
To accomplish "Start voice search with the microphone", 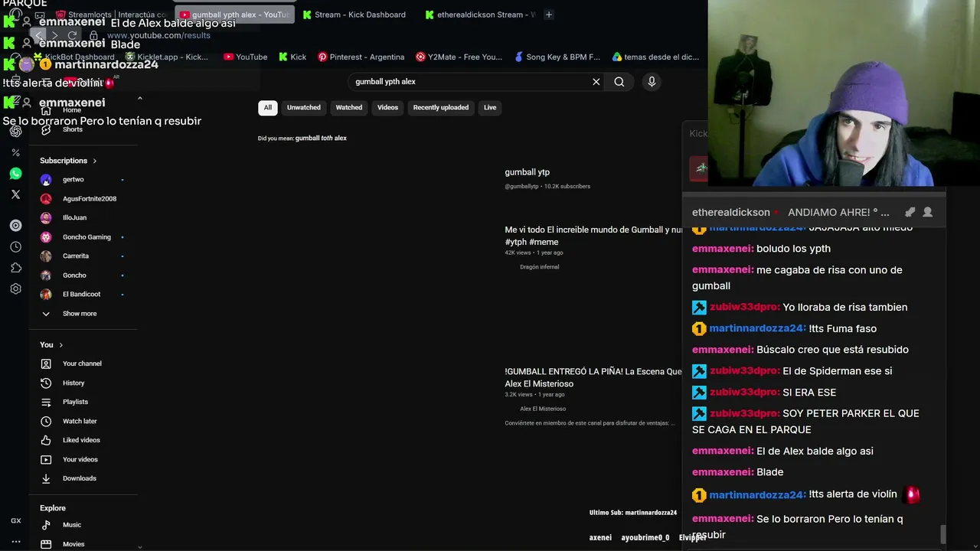I will point(652,82).
